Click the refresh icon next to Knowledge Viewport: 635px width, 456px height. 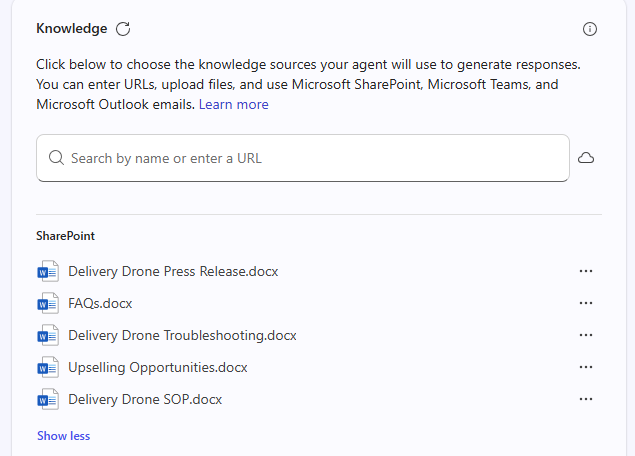pos(123,29)
